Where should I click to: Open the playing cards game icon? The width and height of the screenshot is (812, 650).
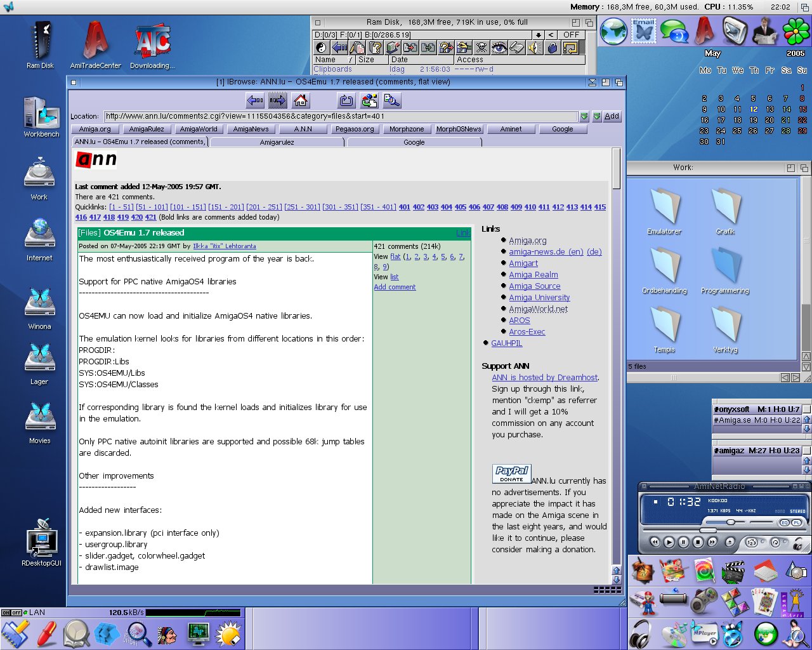[764, 602]
